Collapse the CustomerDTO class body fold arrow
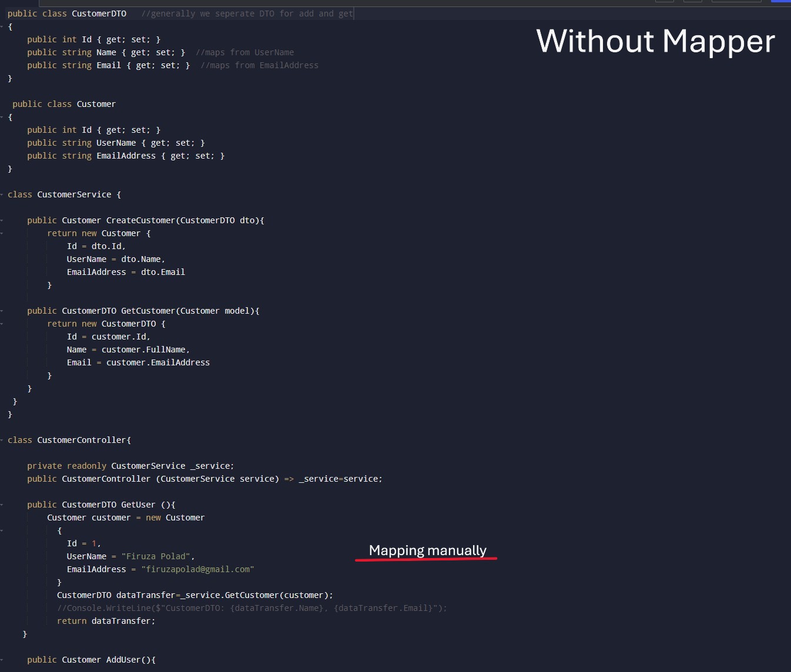The height and width of the screenshot is (672, 791). (x=2, y=26)
